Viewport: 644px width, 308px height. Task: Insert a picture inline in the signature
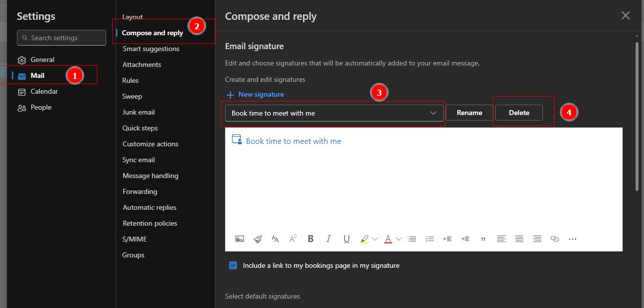click(x=239, y=239)
